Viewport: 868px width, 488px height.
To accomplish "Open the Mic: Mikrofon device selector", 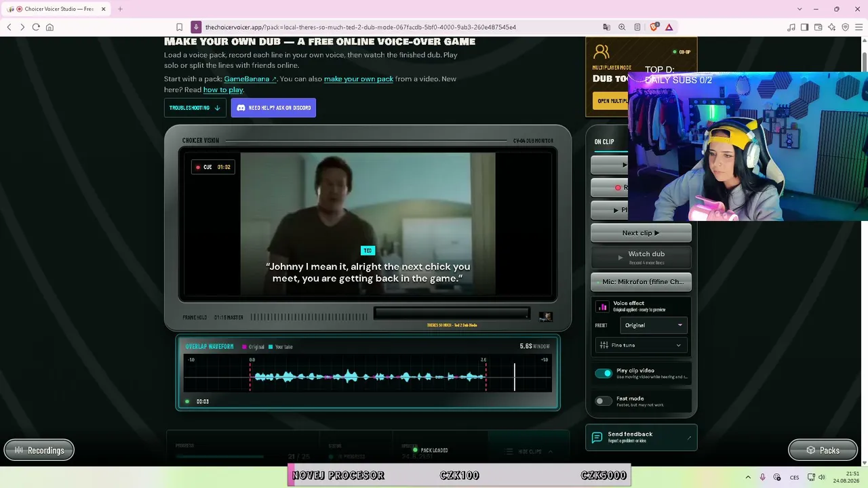I will [642, 281].
